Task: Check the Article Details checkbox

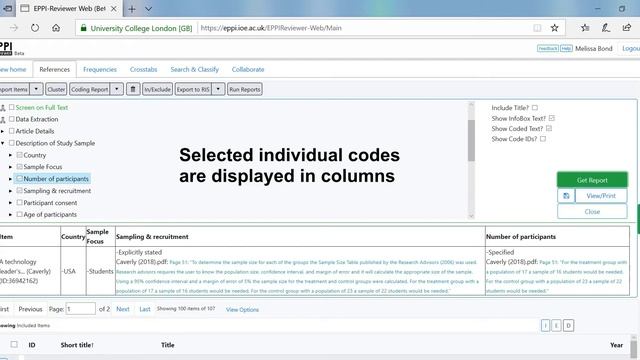Action: [x=12, y=131]
